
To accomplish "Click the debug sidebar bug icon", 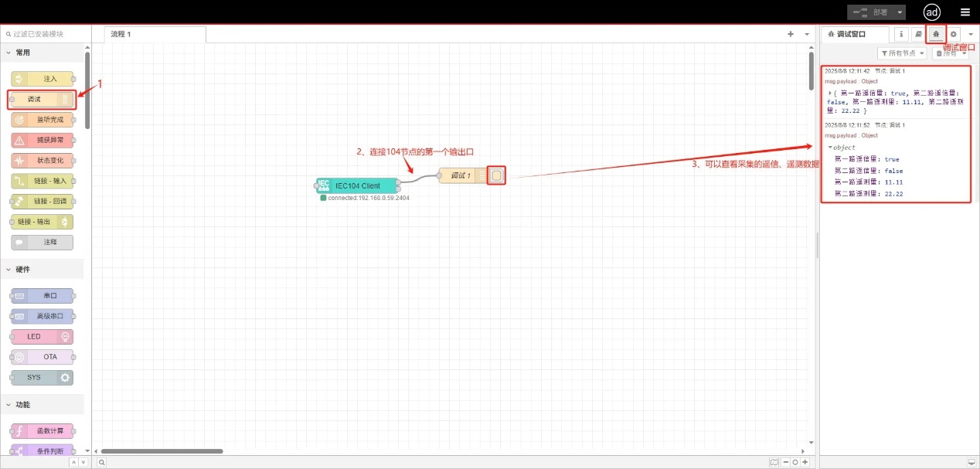I will (x=936, y=34).
